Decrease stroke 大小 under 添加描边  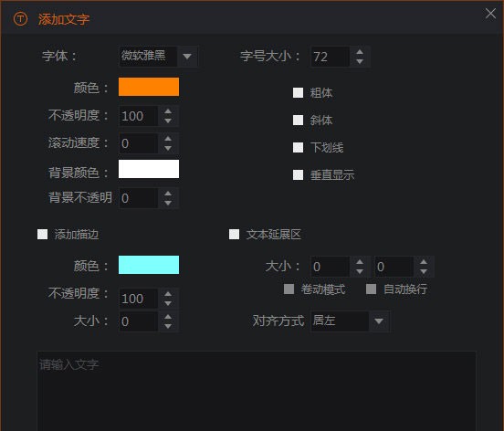(x=168, y=326)
